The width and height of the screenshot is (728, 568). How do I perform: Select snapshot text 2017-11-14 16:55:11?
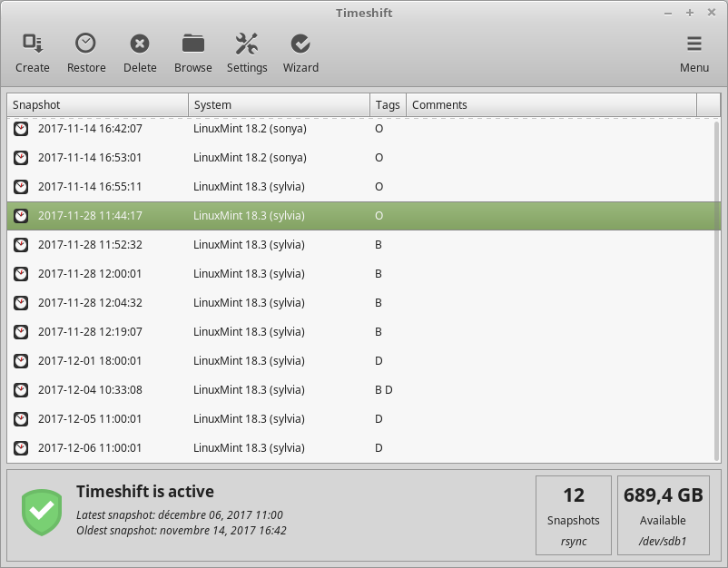tap(90, 187)
